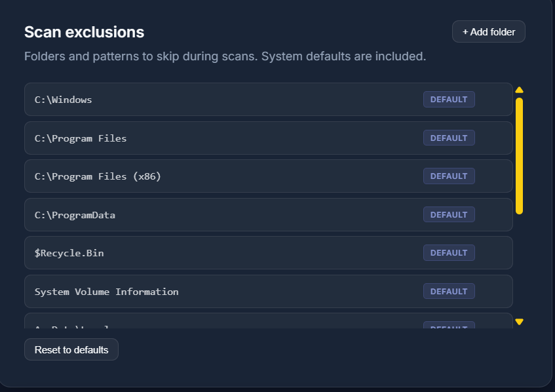555x392 pixels.
Task: Click Reset to defaults
Action: [x=71, y=349]
